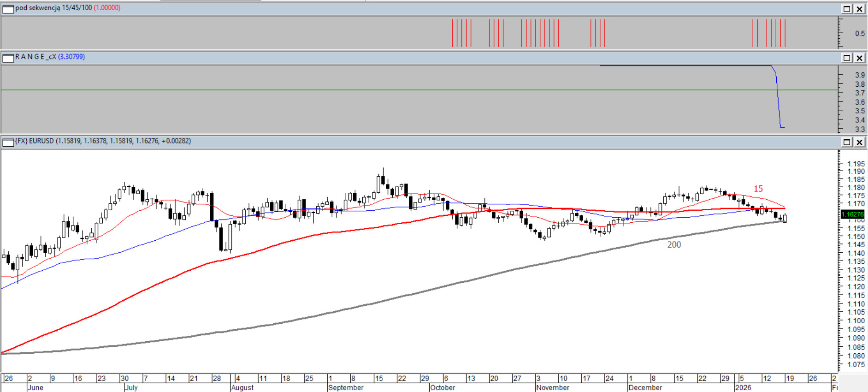Screen dimensions: 868x392
Task: Close the pod sekwencja indicator panel
Action: tap(860, 9)
